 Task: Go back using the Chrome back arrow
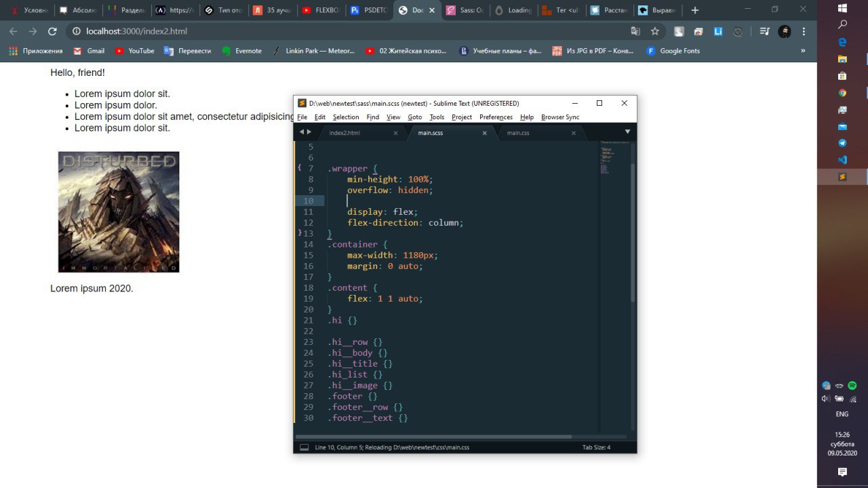(x=13, y=31)
